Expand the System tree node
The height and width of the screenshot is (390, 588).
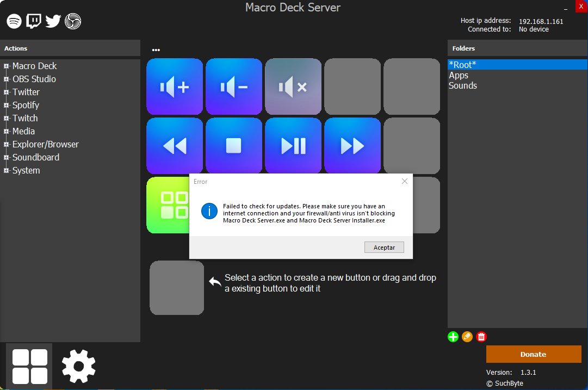6,171
